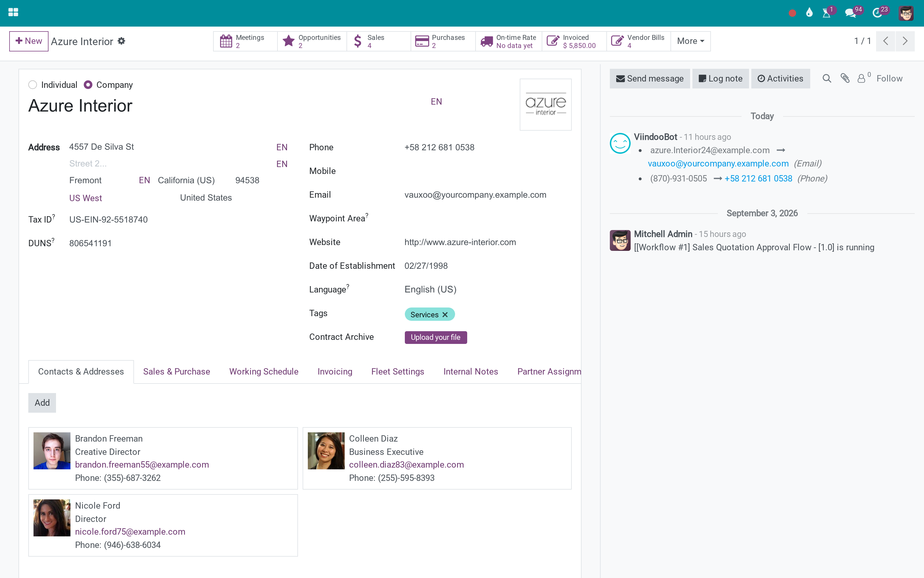Open the main apps grid menu
The height and width of the screenshot is (578, 924).
tap(13, 13)
